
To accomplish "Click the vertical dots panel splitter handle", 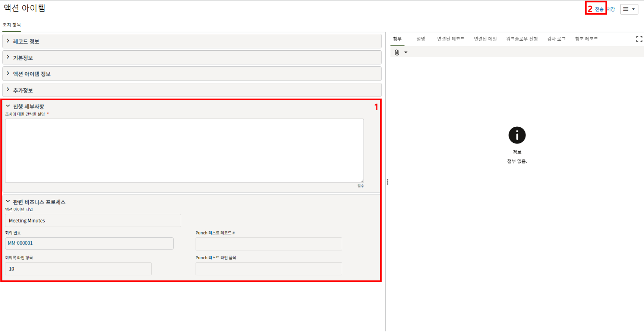I will (388, 182).
